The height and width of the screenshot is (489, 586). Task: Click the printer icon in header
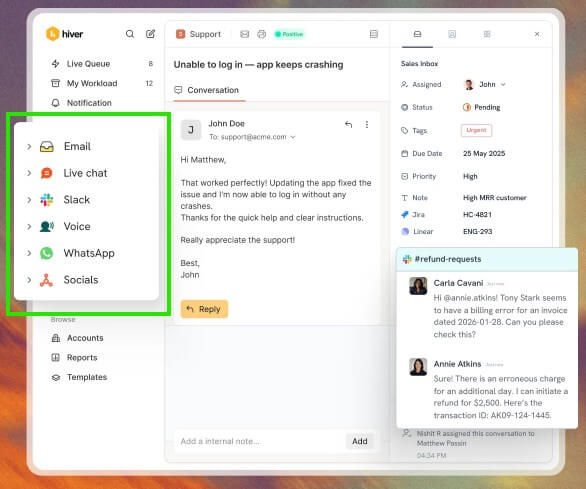tap(262, 34)
